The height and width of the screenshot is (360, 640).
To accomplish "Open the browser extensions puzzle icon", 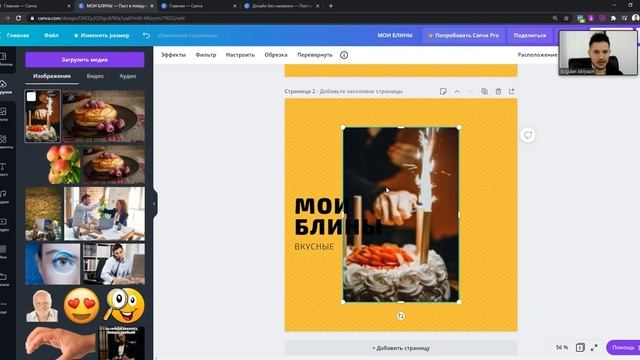I will tap(613, 18).
